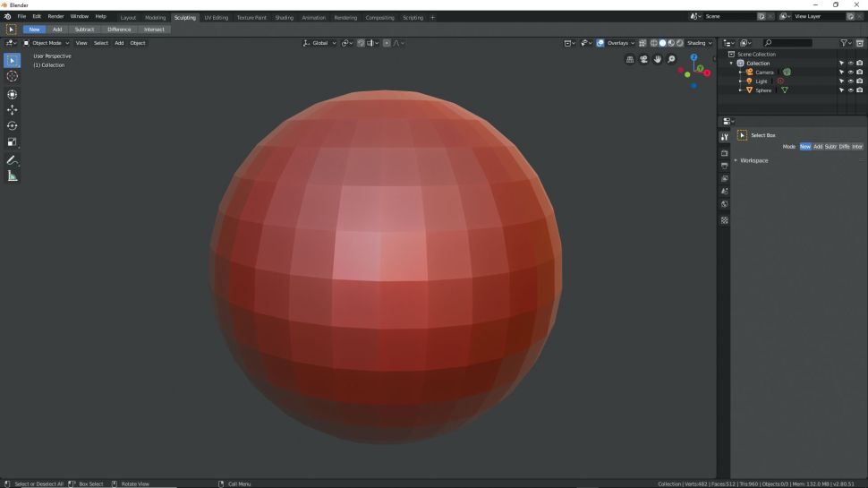Toggle Camera visibility eye icon
The width and height of the screenshot is (868, 488).
[850, 73]
